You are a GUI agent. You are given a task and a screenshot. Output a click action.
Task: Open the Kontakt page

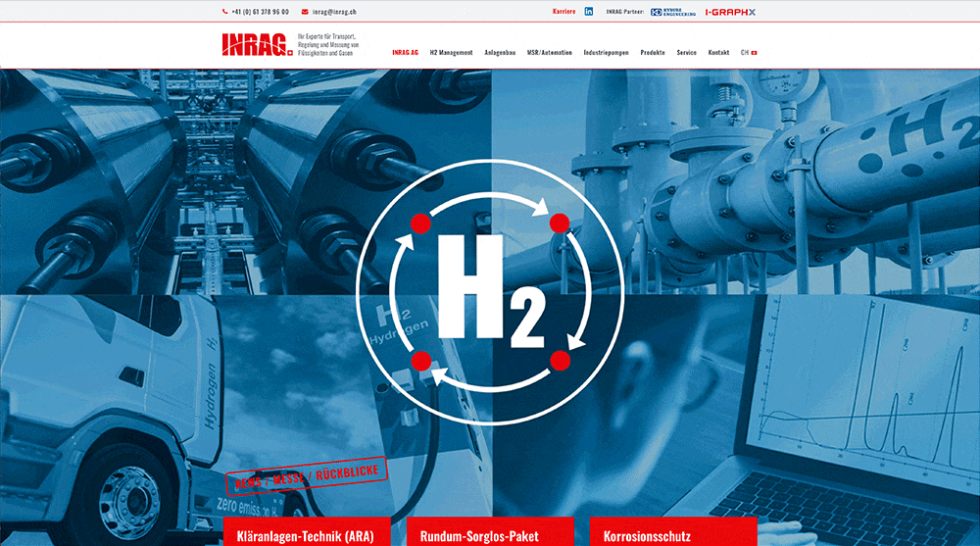coord(718,52)
